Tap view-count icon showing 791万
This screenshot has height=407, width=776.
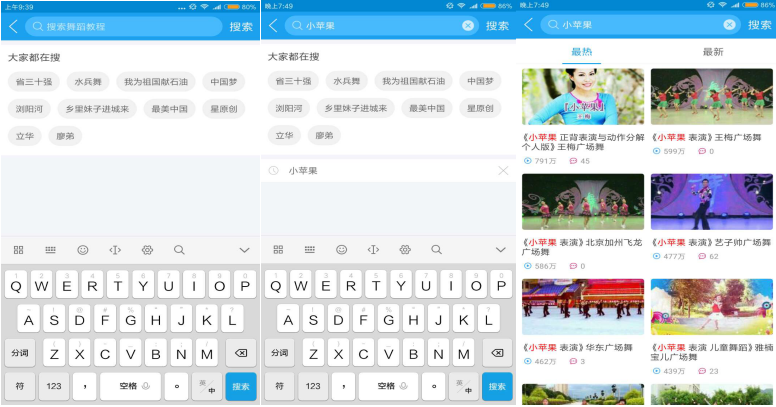(528, 161)
